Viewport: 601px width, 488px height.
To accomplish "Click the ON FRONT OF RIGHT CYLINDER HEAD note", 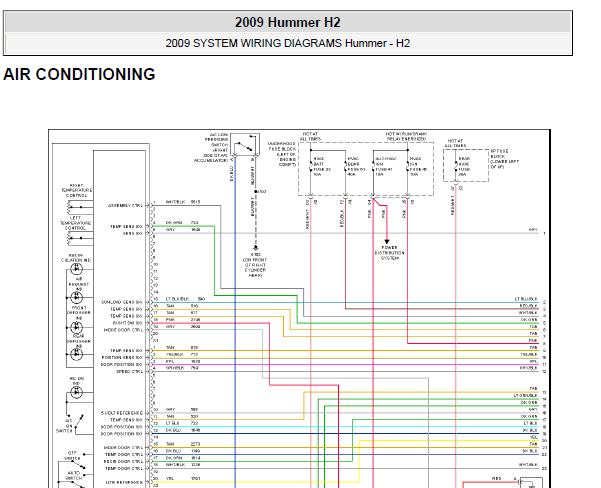I will (x=255, y=268).
